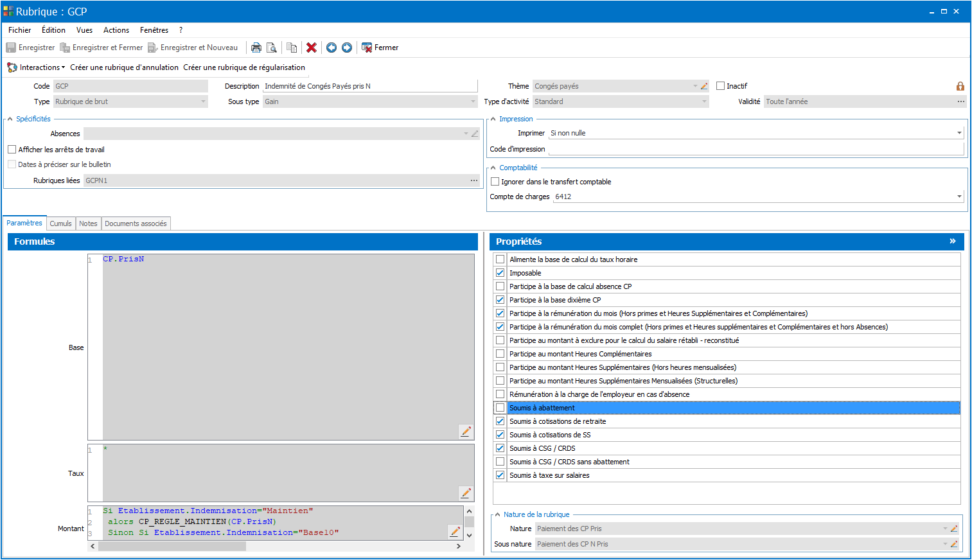Open the Fichier menu

pos(20,30)
